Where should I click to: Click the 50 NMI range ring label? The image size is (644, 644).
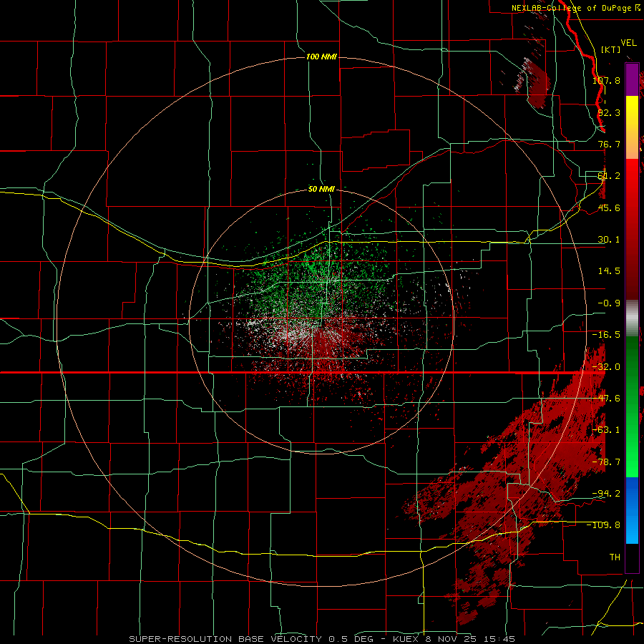pos(321,190)
